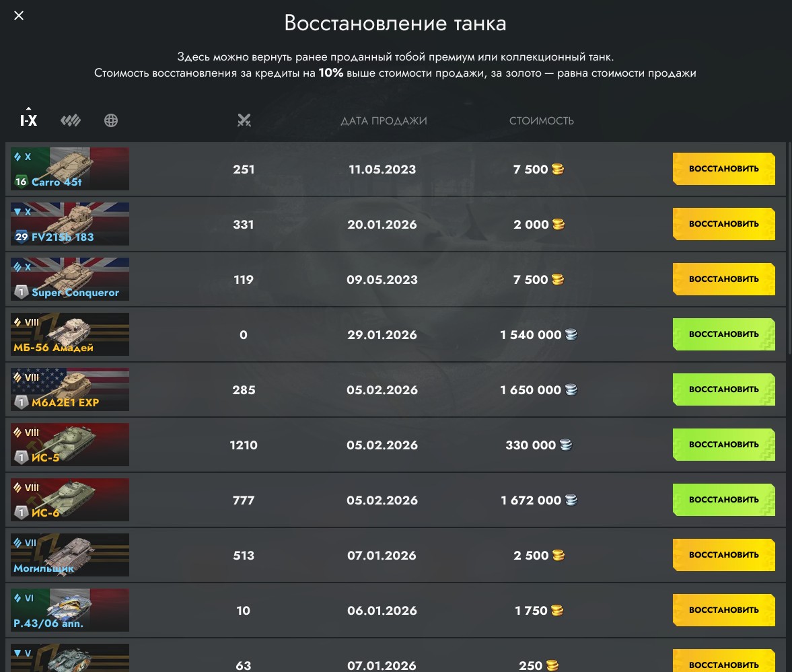This screenshot has height=672, width=792.
Task: Sort by vehicle type icon
Action: [x=71, y=120]
